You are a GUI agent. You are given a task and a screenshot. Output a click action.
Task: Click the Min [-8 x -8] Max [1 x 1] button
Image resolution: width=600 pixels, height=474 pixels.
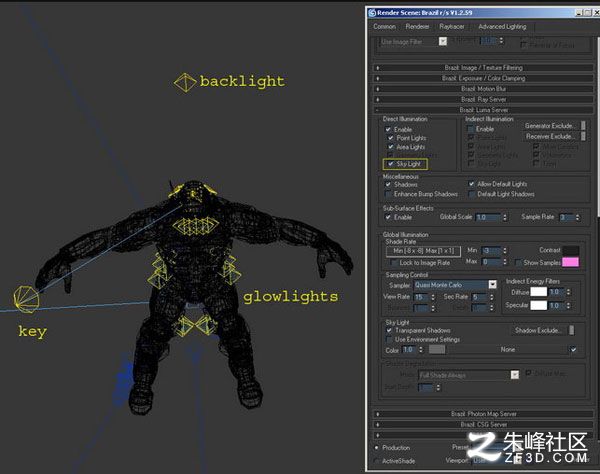coord(423,251)
